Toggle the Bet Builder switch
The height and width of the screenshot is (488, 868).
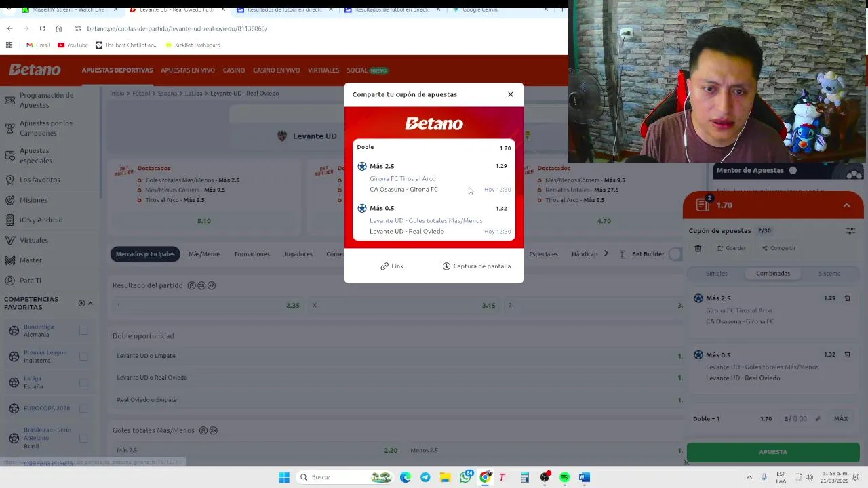pyautogui.click(x=674, y=254)
